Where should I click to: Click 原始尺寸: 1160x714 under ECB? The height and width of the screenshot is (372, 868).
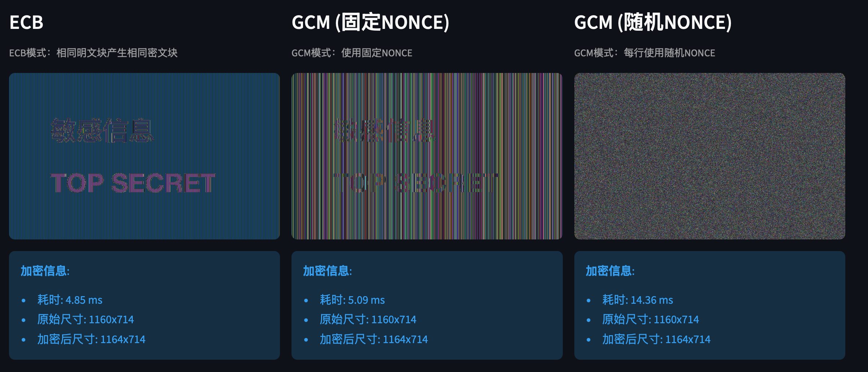click(86, 319)
